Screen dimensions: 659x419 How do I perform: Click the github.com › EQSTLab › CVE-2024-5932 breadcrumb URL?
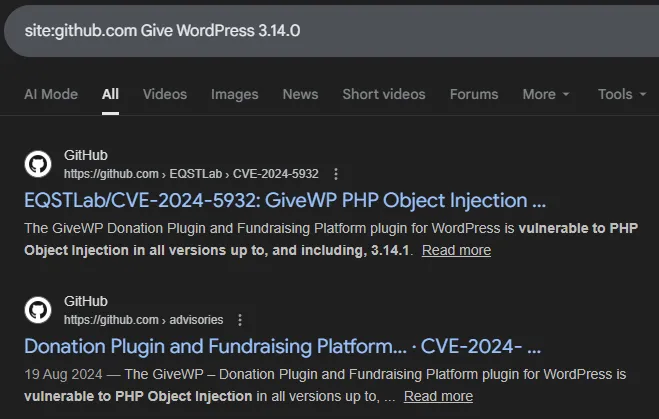pyautogui.click(x=191, y=173)
